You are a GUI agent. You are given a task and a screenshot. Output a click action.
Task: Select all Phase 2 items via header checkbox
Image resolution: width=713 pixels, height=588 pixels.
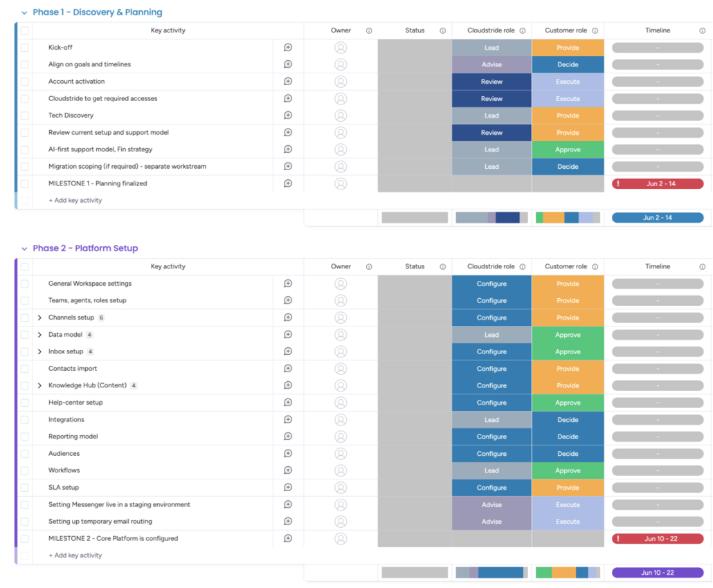tap(25, 267)
